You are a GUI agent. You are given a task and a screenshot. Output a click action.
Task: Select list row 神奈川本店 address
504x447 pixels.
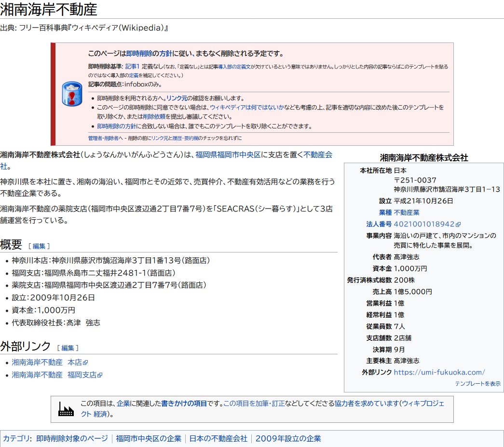[x=110, y=260]
